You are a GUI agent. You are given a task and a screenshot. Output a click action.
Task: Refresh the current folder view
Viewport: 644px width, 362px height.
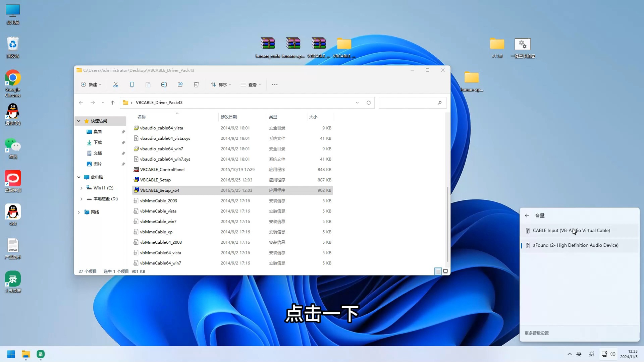(x=369, y=103)
